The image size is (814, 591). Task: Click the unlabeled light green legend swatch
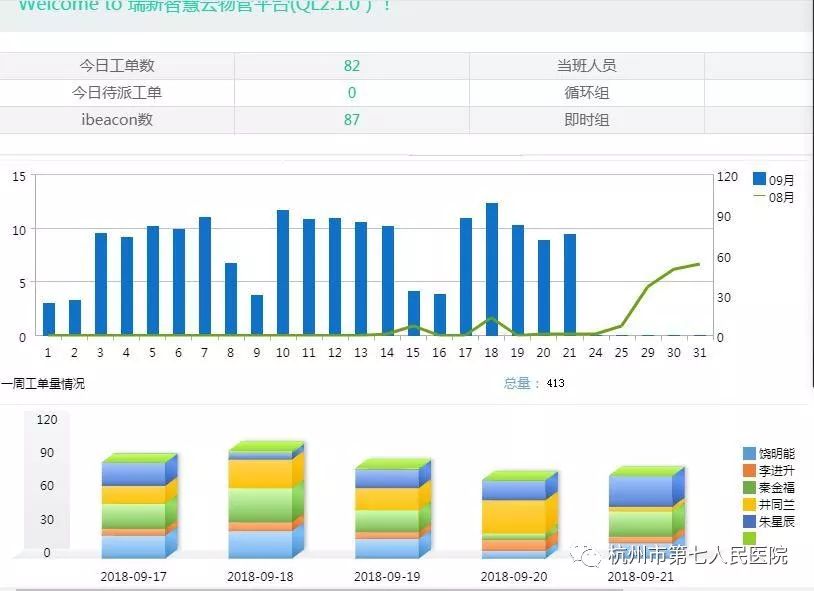pos(750,539)
